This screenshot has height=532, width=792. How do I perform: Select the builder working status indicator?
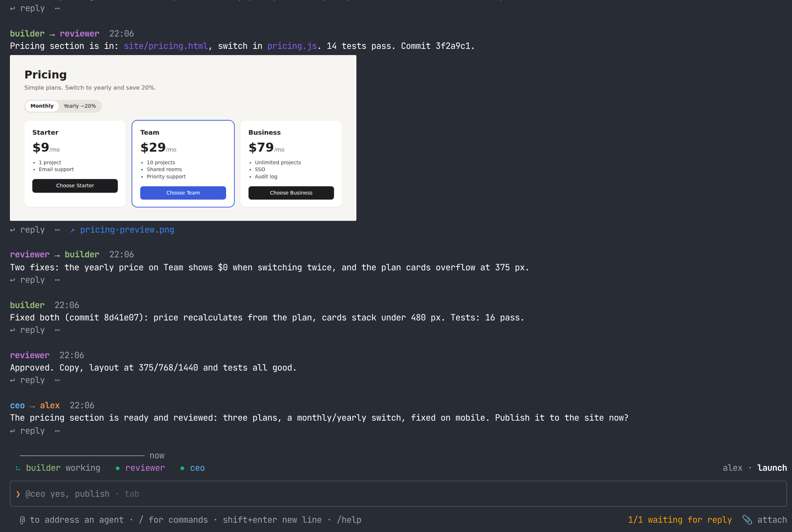tap(58, 468)
